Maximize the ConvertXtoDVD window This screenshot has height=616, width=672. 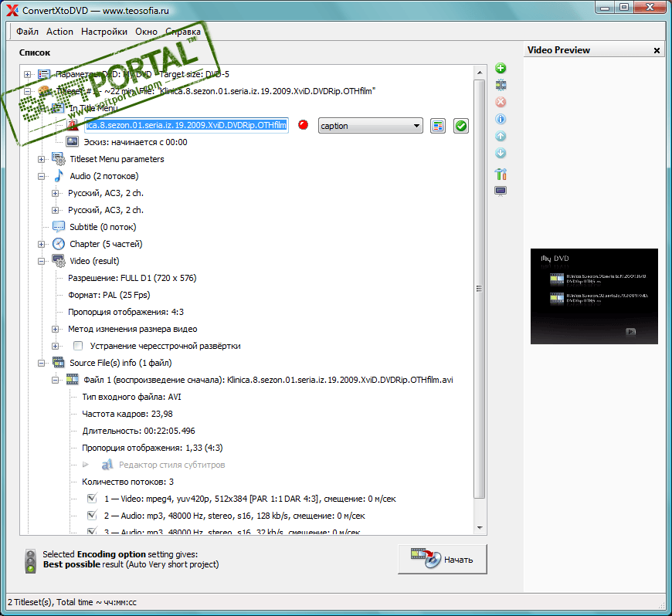tap(624, 7)
